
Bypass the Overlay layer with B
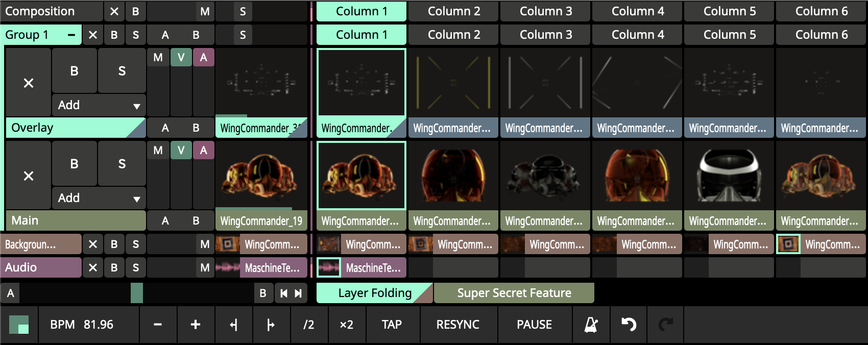(74, 71)
